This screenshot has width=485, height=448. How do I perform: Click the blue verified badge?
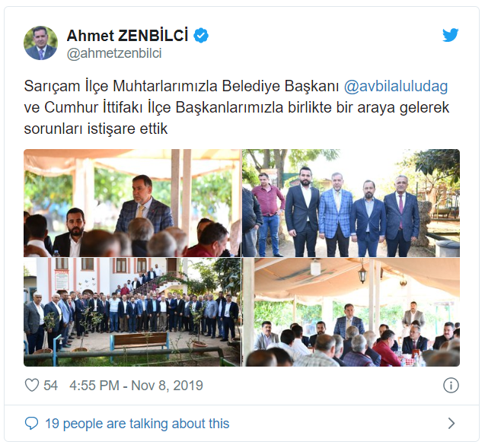201,36
